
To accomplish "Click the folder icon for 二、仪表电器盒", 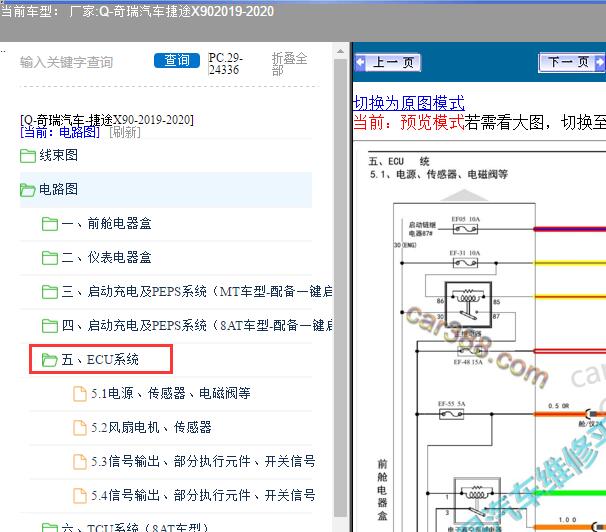I will click(x=50, y=258).
